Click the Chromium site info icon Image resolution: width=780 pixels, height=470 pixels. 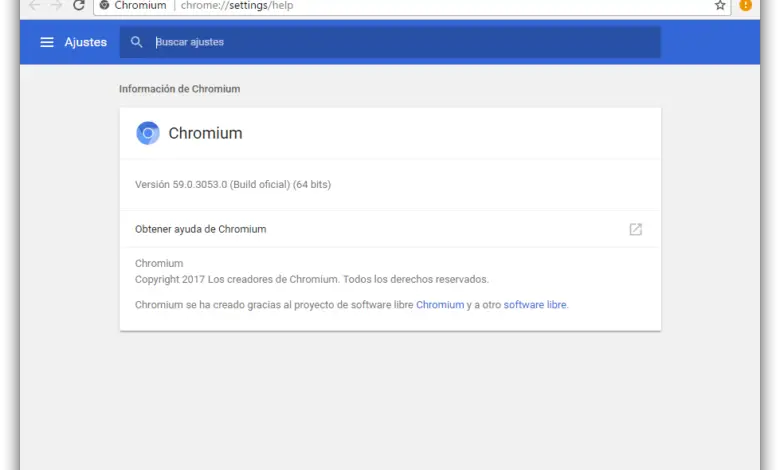tap(104, 5)
